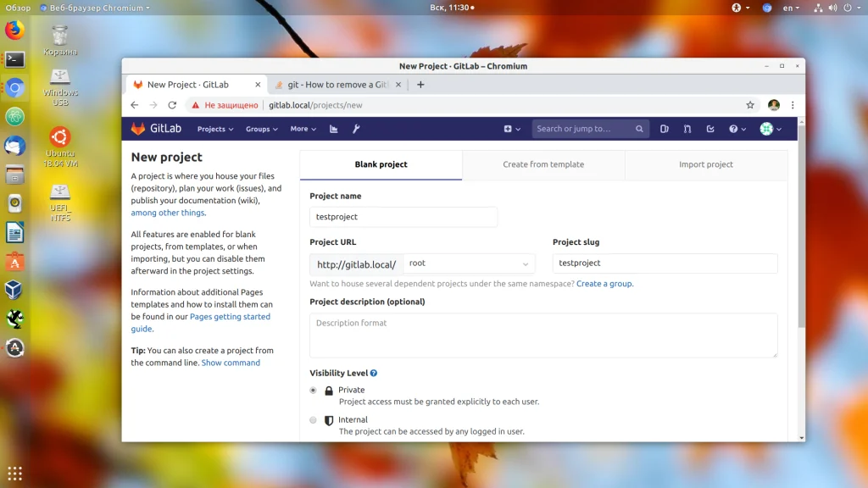This screenshot has width=868, height=488.
Task: Open GitLab admin area wrench icon
Action: [356, 129]
